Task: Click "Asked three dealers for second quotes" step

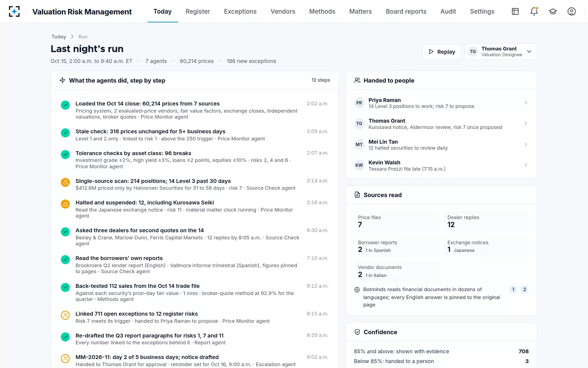Action: [x=140, y=230]
